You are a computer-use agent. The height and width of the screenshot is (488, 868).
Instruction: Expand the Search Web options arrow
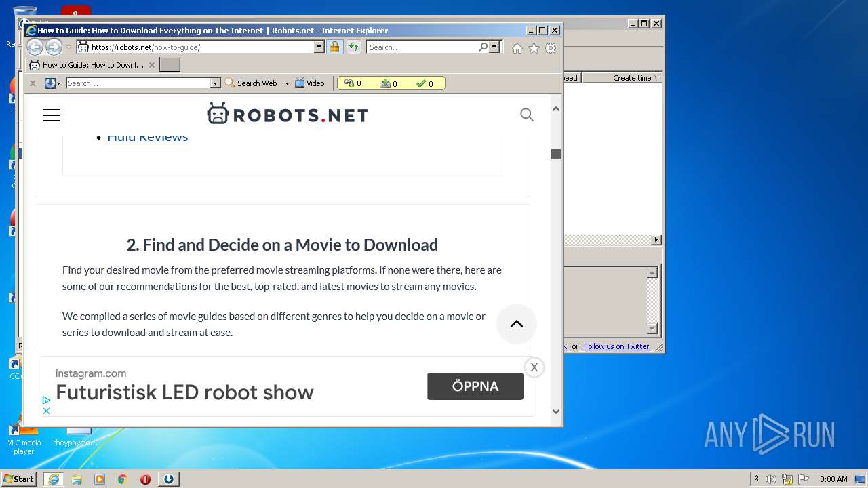click(x=287, y=83)
